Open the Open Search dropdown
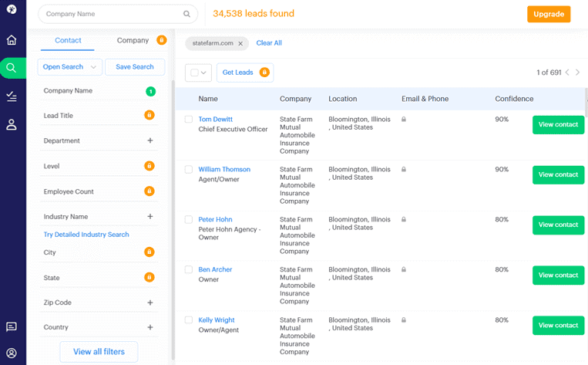The image size is (588, 365). (x=70, y=67)
